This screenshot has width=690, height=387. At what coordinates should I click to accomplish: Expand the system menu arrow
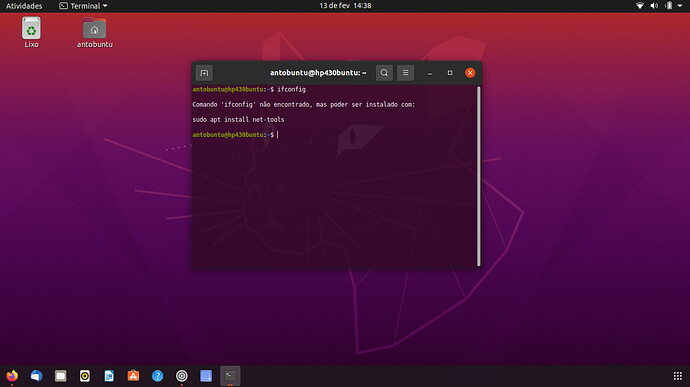(x=680, y=6)
